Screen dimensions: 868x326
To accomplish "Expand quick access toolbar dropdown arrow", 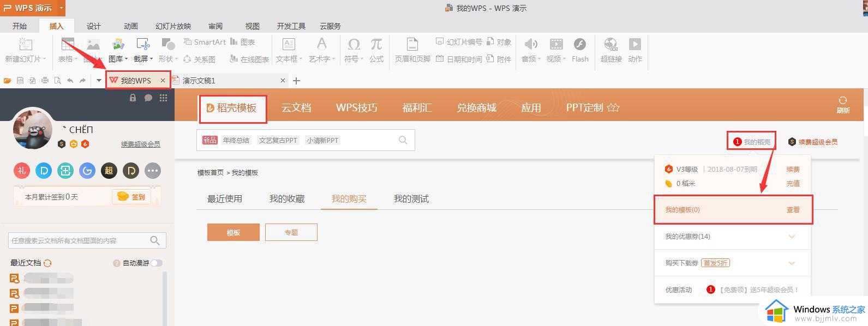I will click(x=99, y=81).
